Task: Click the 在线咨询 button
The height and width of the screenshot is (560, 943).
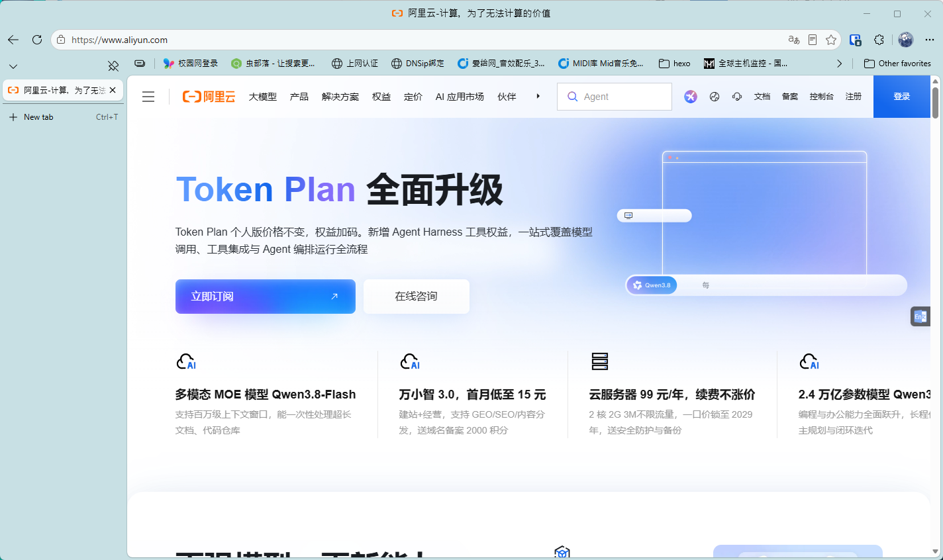Action: coord(417,297)
